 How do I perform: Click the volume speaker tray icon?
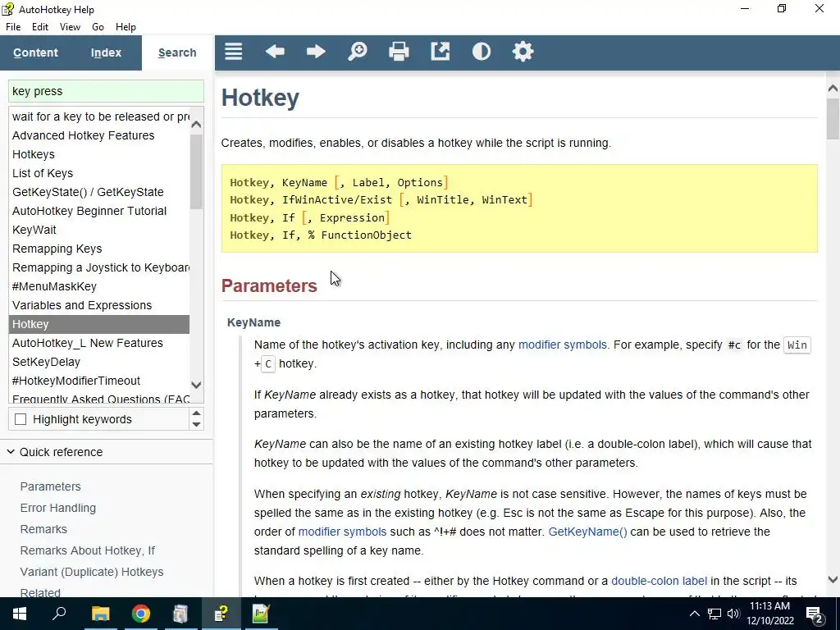click(733, 614)
